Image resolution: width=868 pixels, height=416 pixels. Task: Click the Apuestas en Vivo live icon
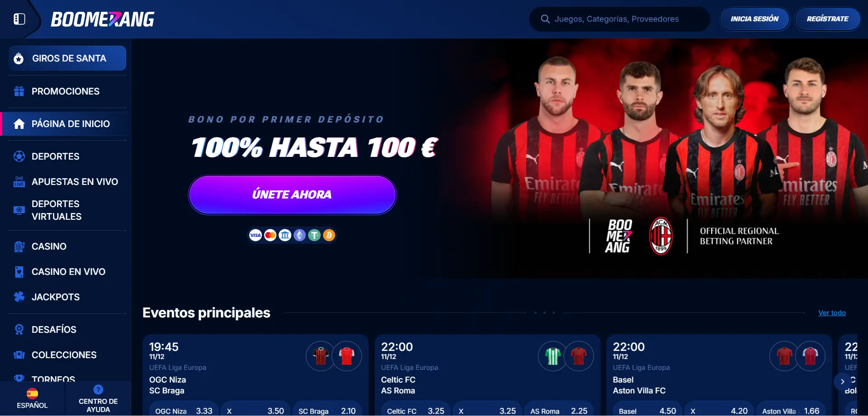point(19,182)
